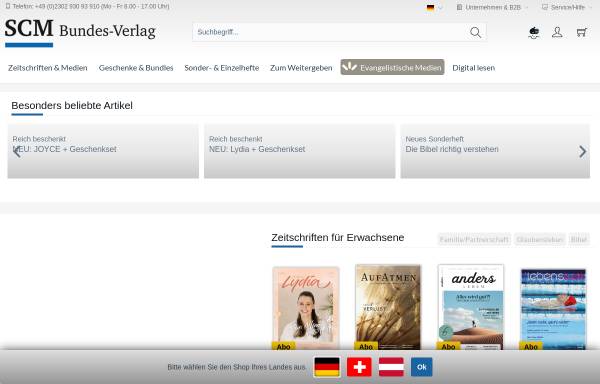Filter by Bibel tag
Image resolution: width=600 pixels, height=384 pixels.
[579, 239]
